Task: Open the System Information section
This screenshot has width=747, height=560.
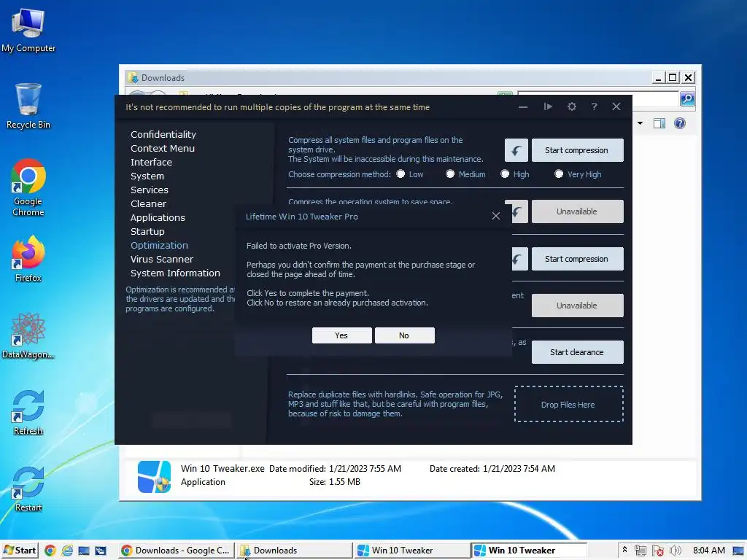Action: (x=175, y=273)
